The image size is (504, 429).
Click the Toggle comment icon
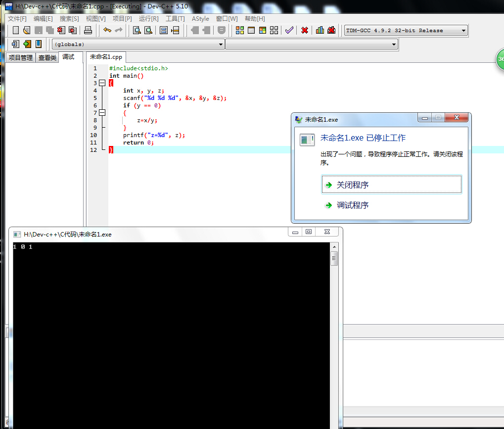pyautogui.click(x=222, y=31)
